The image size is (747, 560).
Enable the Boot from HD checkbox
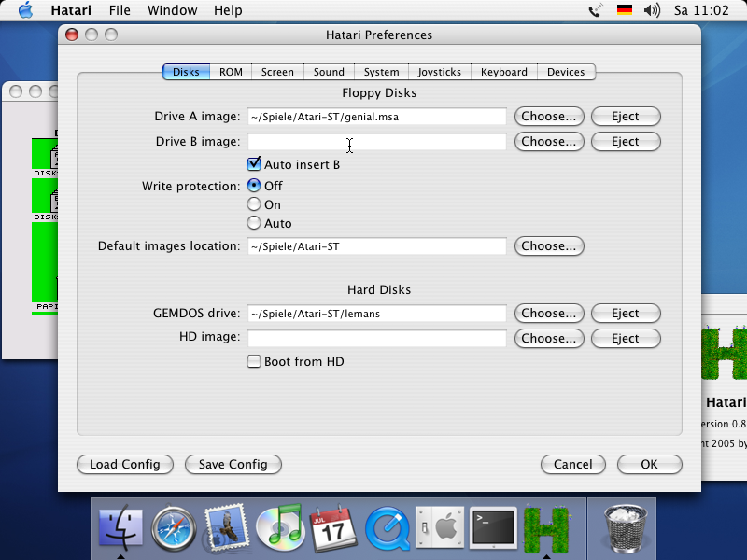(x=253, y=362)
